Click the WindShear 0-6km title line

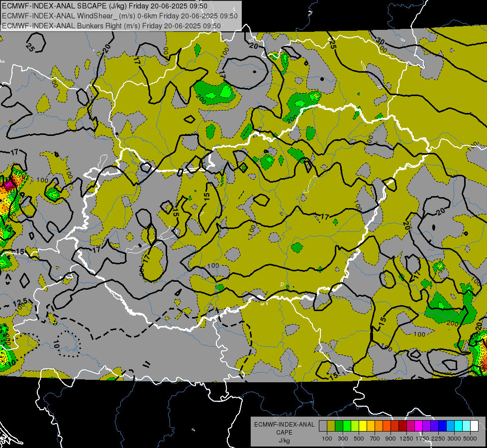click(x=119, y=16)
